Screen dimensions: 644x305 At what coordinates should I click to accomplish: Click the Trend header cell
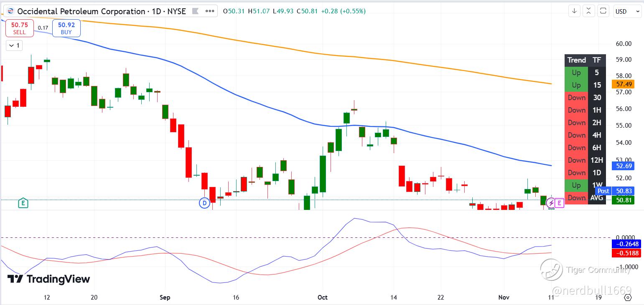tap(576, 60)
